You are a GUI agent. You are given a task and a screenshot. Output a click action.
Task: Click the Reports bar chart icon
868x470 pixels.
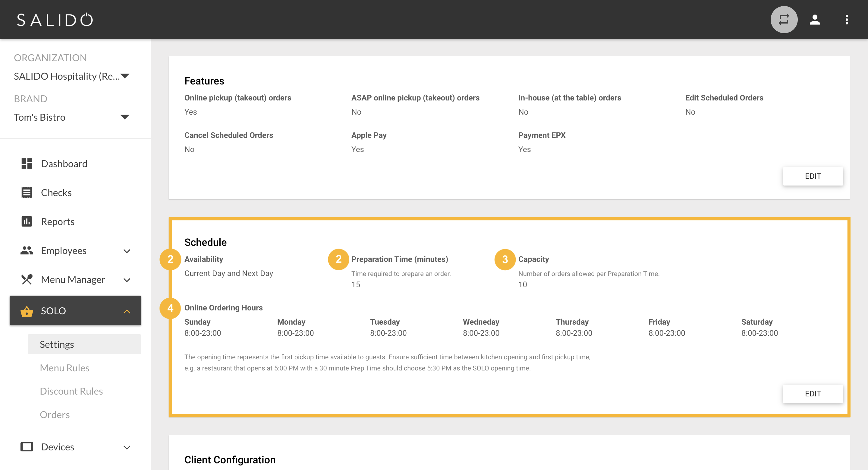27,221
